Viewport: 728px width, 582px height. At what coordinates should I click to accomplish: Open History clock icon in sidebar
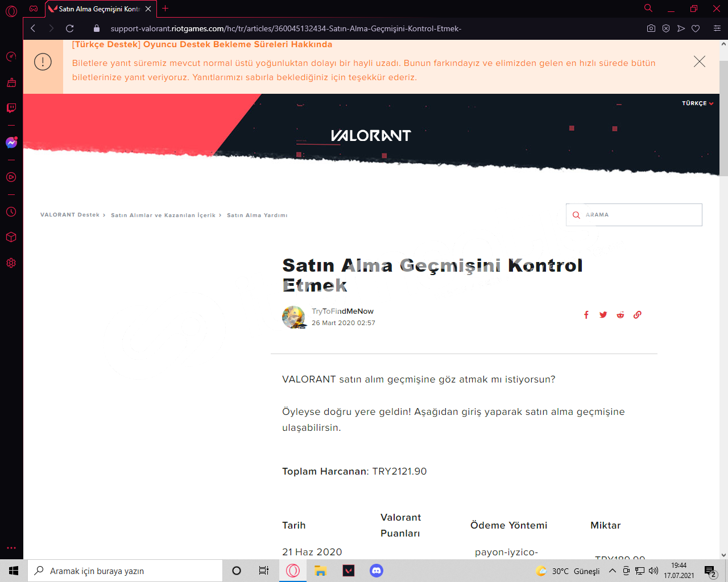[x=11, y=211]
